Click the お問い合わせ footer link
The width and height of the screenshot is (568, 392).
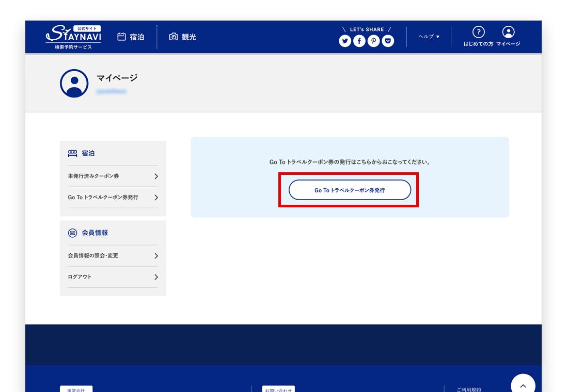(278, 389)
